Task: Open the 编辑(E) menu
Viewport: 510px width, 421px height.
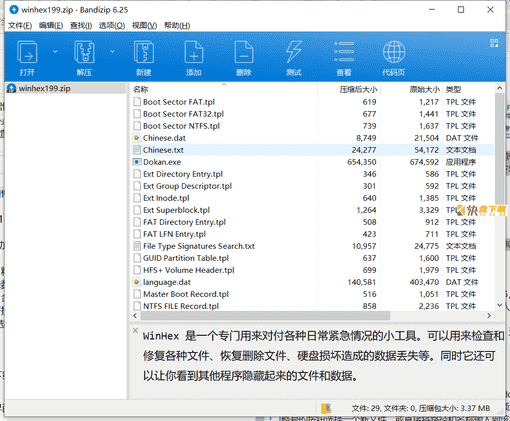Action: point(51,25)
